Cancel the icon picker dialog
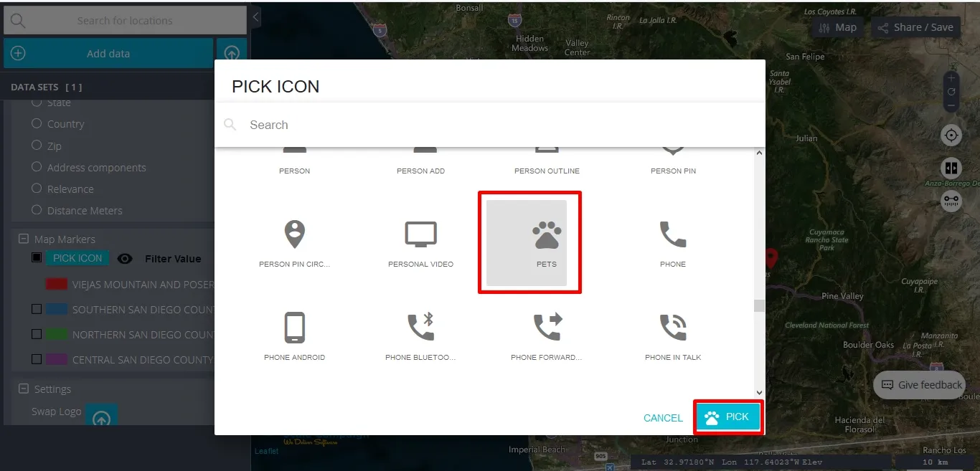This screenshot has width=980, height=471. (663, 418)
